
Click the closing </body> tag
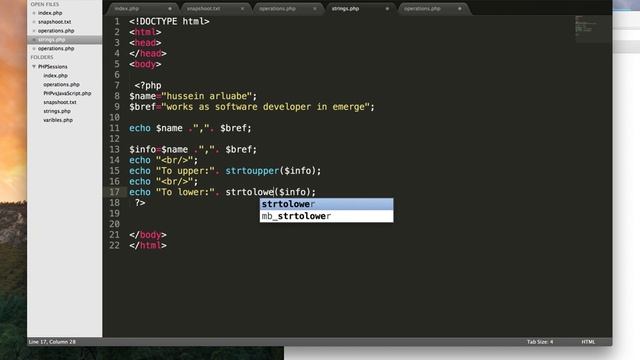pos(148,235)
